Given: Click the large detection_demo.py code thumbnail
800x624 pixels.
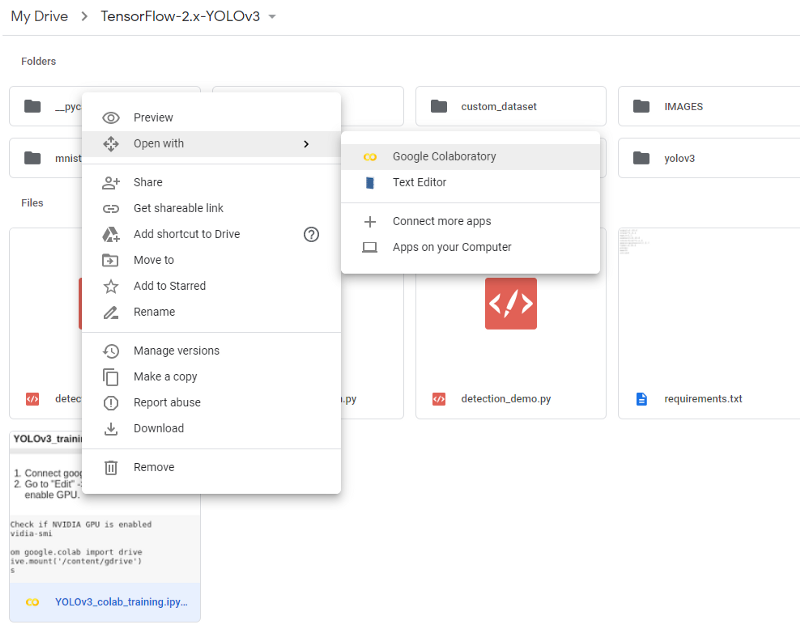Looking at the screenshot, I should [511, 304].
